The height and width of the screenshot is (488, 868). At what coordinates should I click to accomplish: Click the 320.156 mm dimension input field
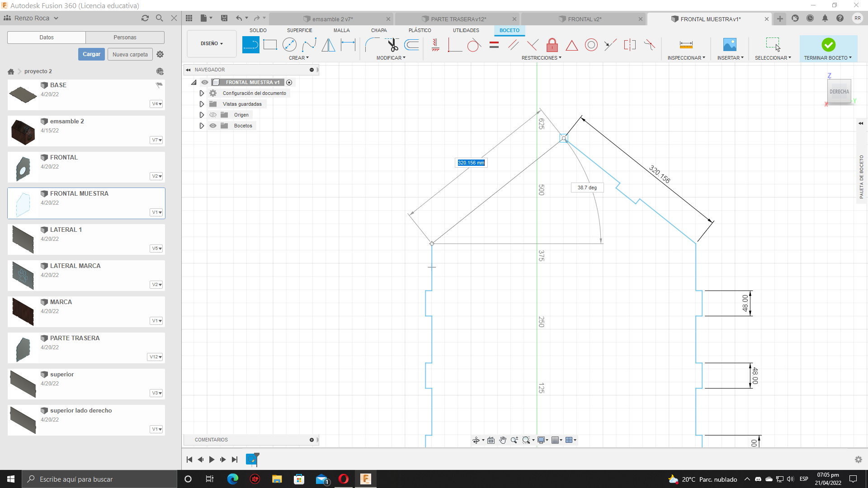coord(471,163)
